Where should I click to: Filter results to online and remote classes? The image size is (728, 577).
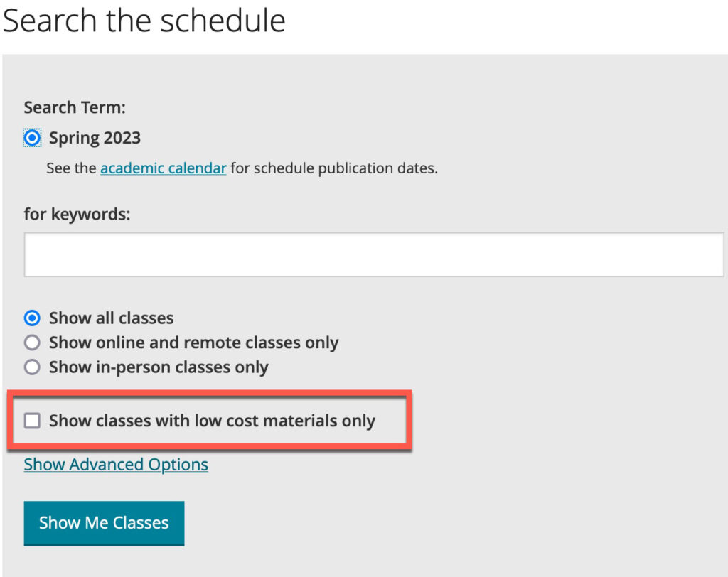(32, 342)
